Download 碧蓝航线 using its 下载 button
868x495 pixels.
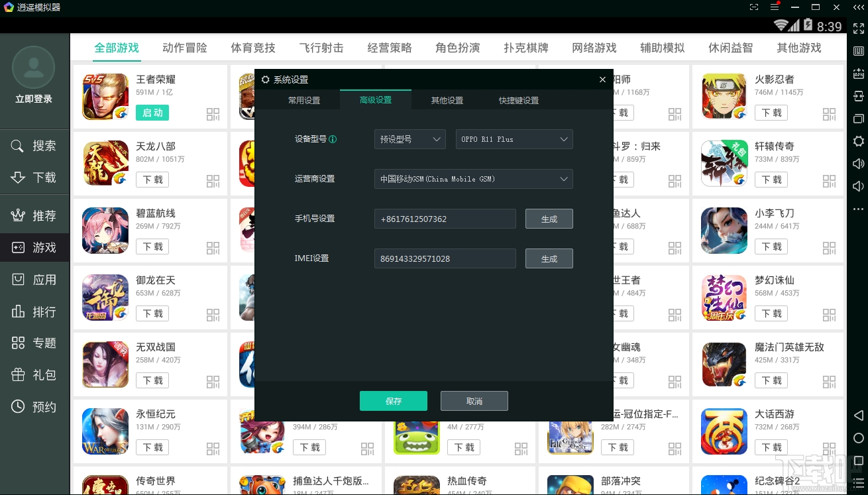point(152,247)
